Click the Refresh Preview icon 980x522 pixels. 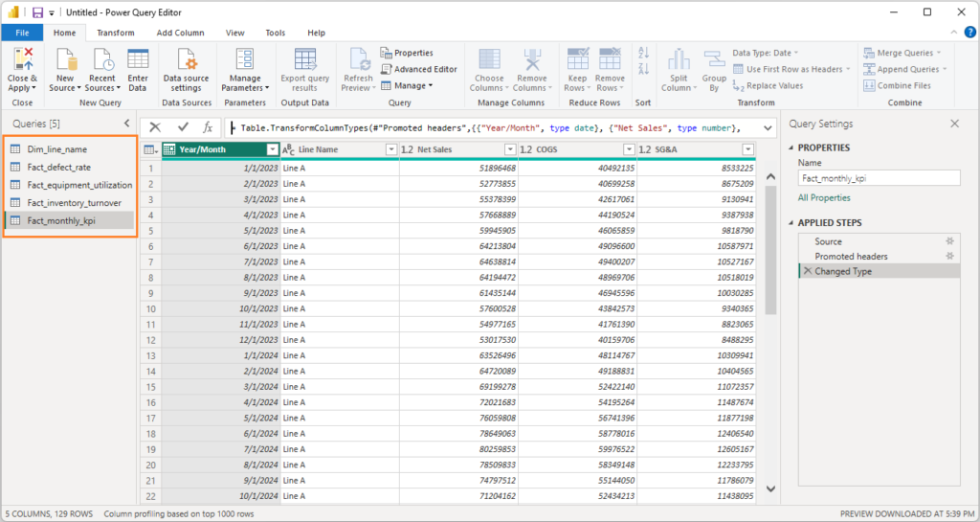pyautogui.click(x=359, y=60)
